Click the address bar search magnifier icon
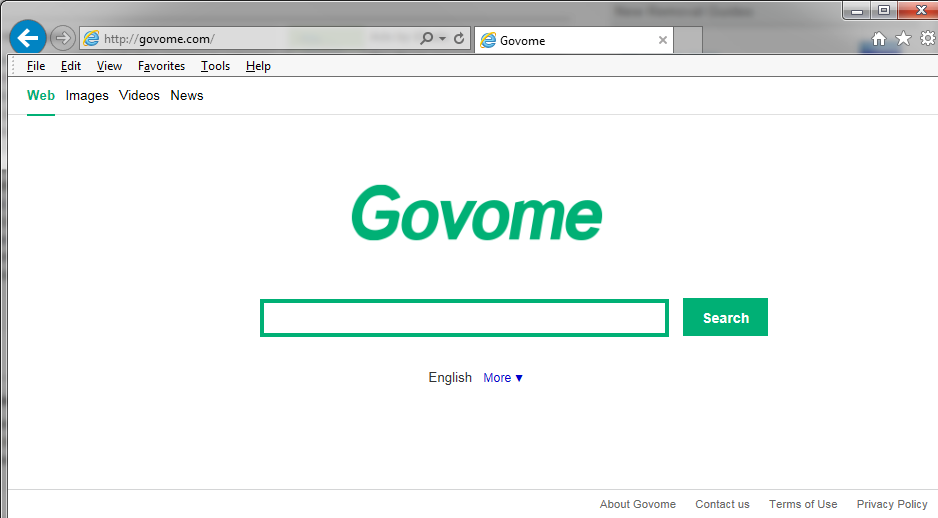 pos(427,39)
